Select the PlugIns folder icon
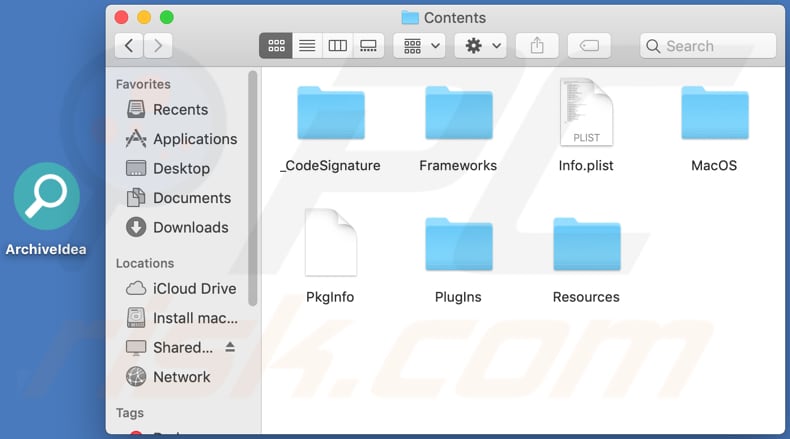This screenshot has height=439, width=790. click(458, 244)
